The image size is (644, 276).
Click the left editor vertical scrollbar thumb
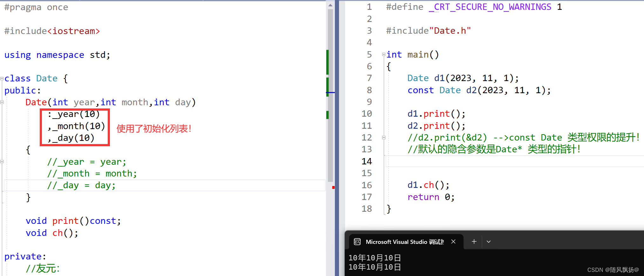pyautogui.click(x=330, y=95)
